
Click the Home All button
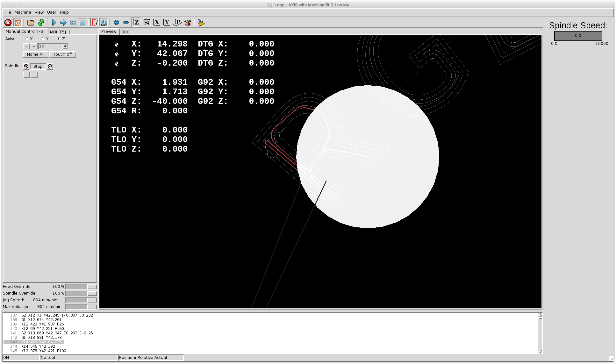[x=35, y=54]
